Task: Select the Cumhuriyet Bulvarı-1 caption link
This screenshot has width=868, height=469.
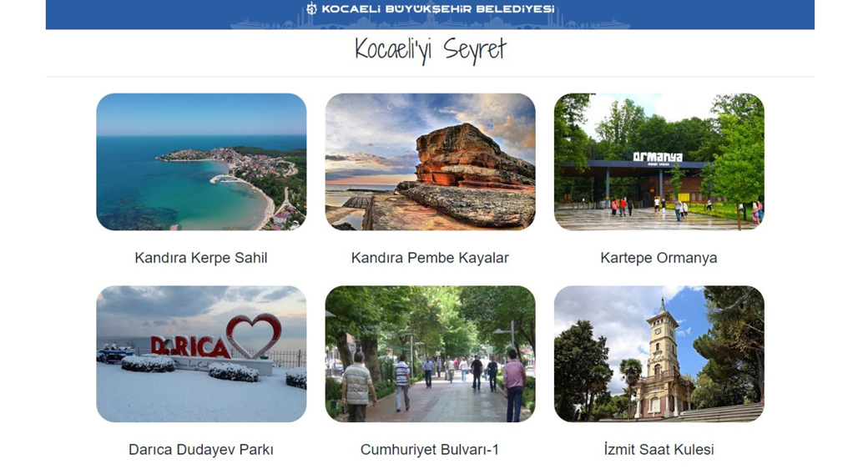Action: point(430,449)
